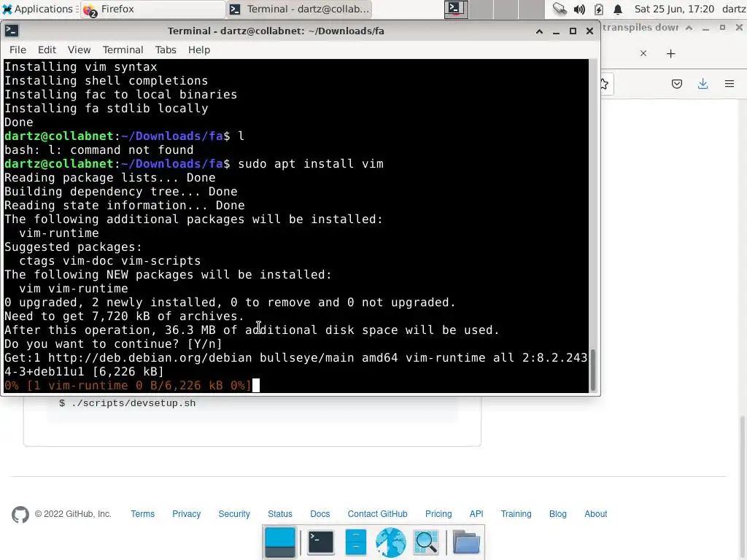Open the Security footer link
This screenshot has width=747, height=560.
coord(234,514)
